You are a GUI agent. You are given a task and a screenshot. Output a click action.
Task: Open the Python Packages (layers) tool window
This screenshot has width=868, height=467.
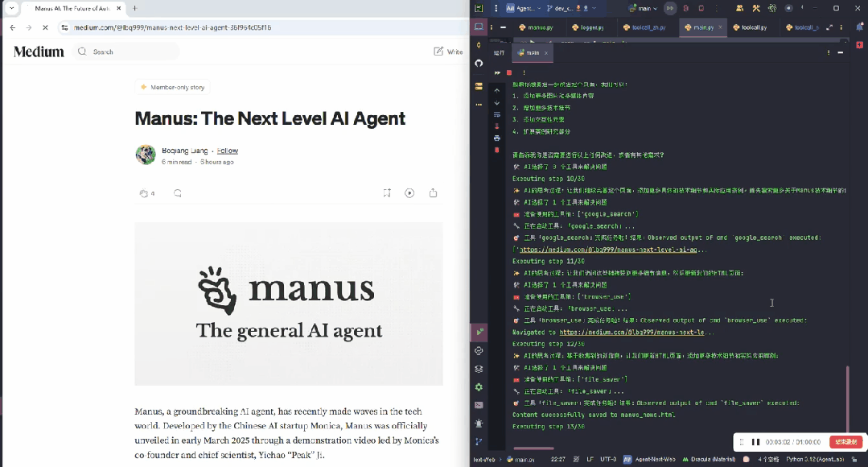479,369
